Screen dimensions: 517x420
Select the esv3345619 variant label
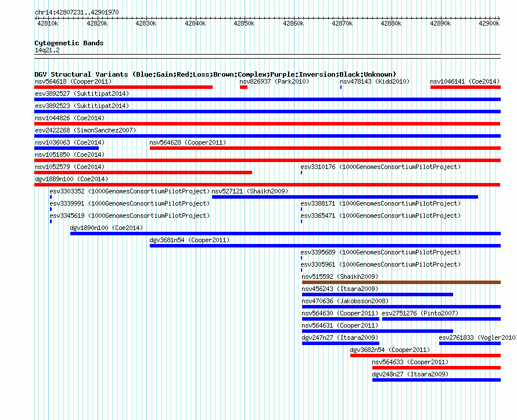click(x=130, y=216)
